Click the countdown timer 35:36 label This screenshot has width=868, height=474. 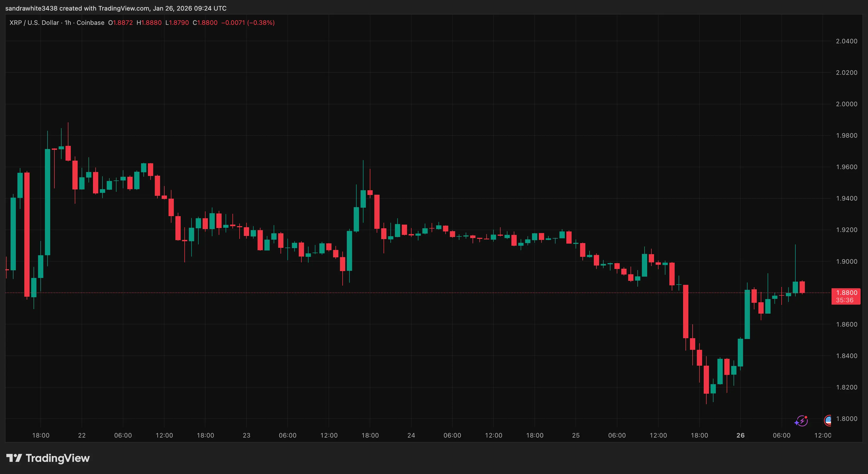point(845,300)
